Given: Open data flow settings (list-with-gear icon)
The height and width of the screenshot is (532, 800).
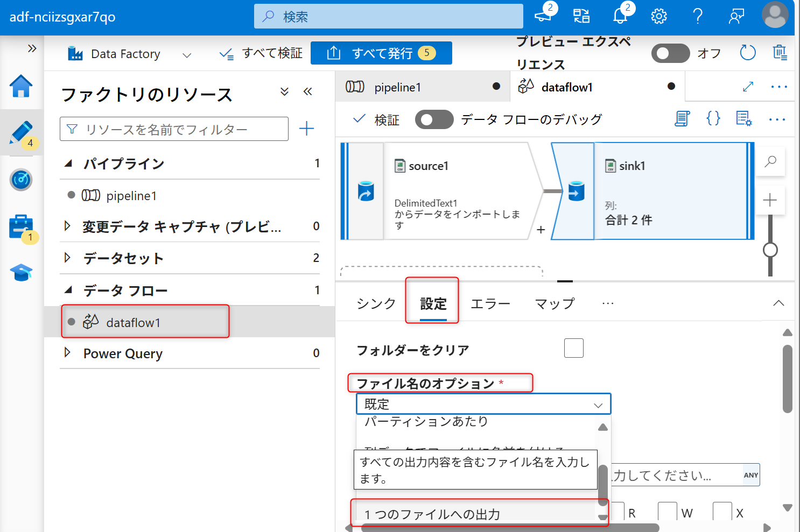Looking at the screenshot, I should coord(743,119).
